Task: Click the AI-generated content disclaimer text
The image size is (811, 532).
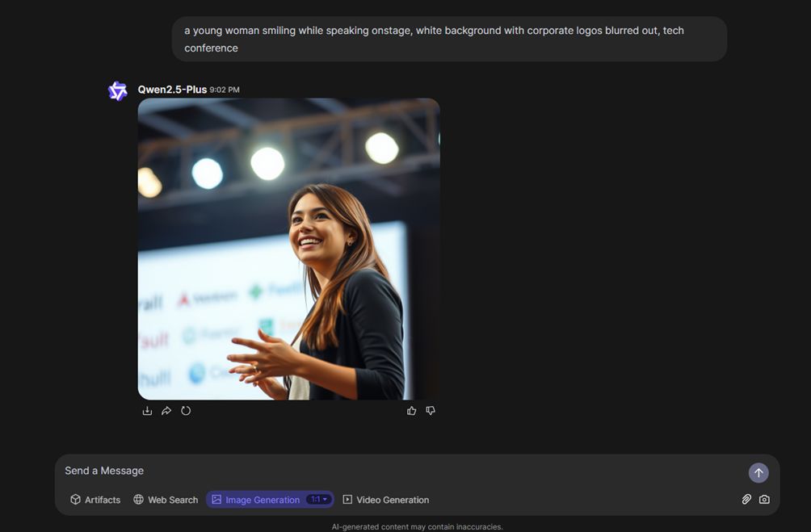Action: tap(417, 527)
